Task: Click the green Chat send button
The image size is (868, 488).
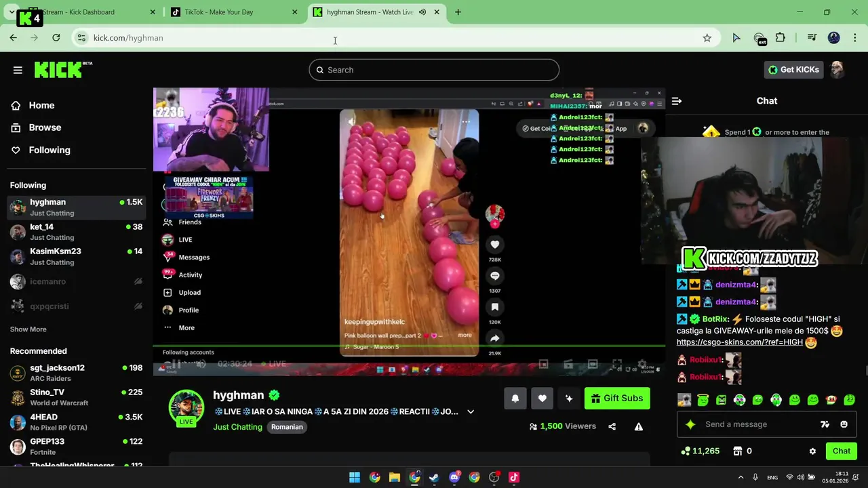Action: 841,451
